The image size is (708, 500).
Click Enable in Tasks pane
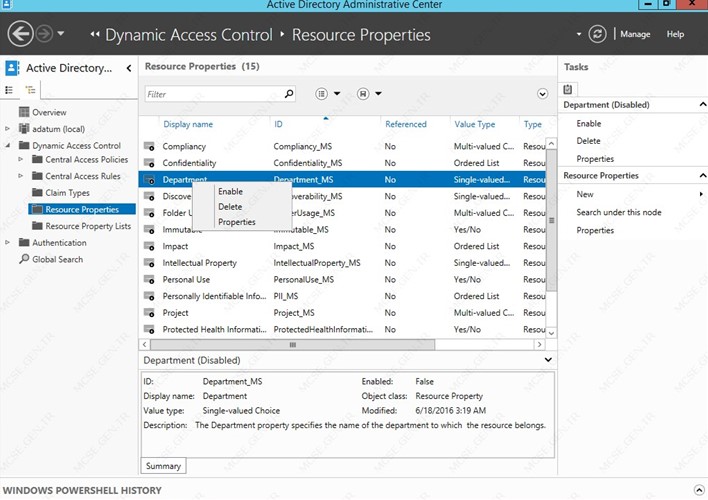[x=588, y=123]
